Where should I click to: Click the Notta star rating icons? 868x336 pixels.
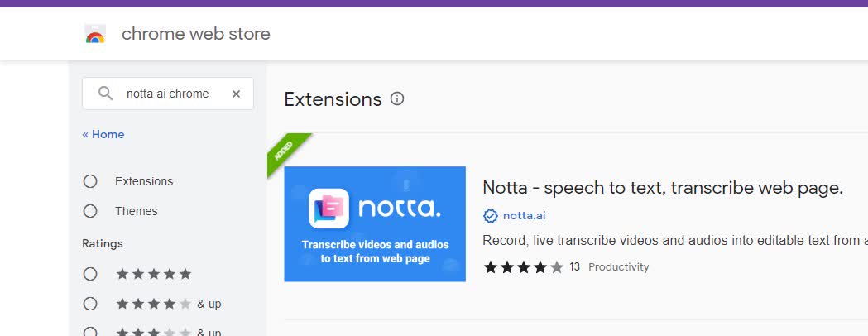click(523, 267)
